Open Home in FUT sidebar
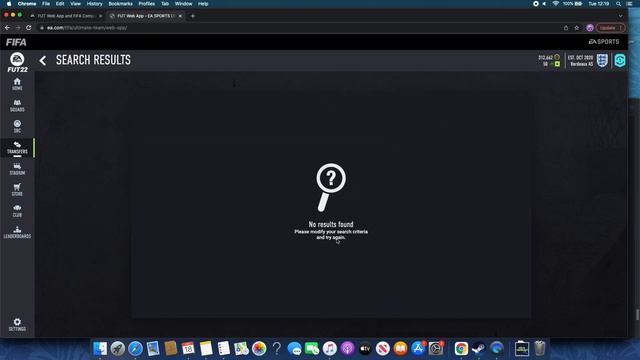The width and height of the screenshot is (640, 360). pyautogui.click(x=17, y=84)
